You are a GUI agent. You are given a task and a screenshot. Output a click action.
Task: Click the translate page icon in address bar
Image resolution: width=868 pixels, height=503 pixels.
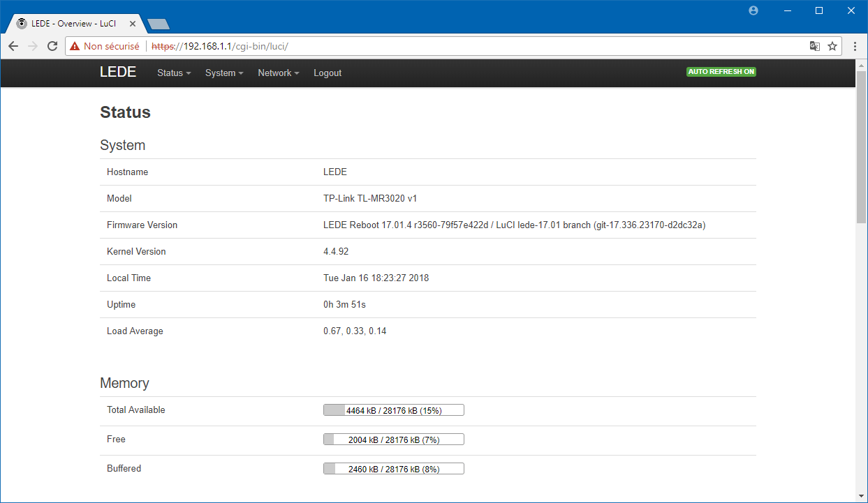[x=814, y=46]
